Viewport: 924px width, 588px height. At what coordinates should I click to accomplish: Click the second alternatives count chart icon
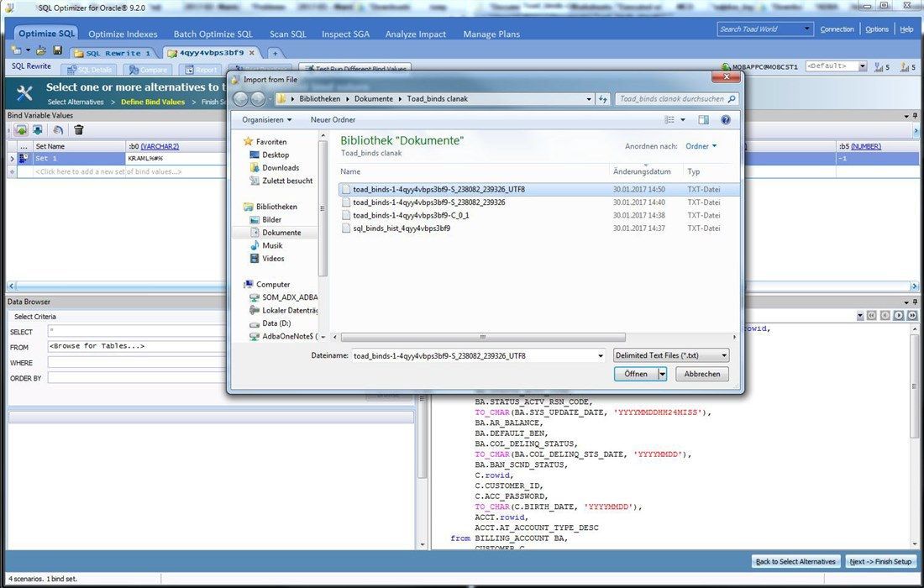tap(905, 67)
